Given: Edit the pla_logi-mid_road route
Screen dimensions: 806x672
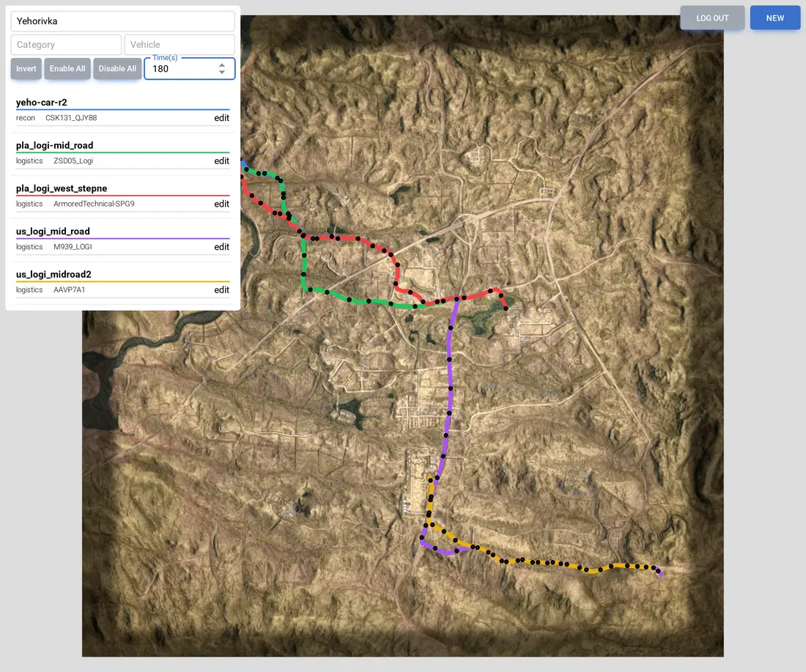Looking at the screenshot, I should point(221,161).
